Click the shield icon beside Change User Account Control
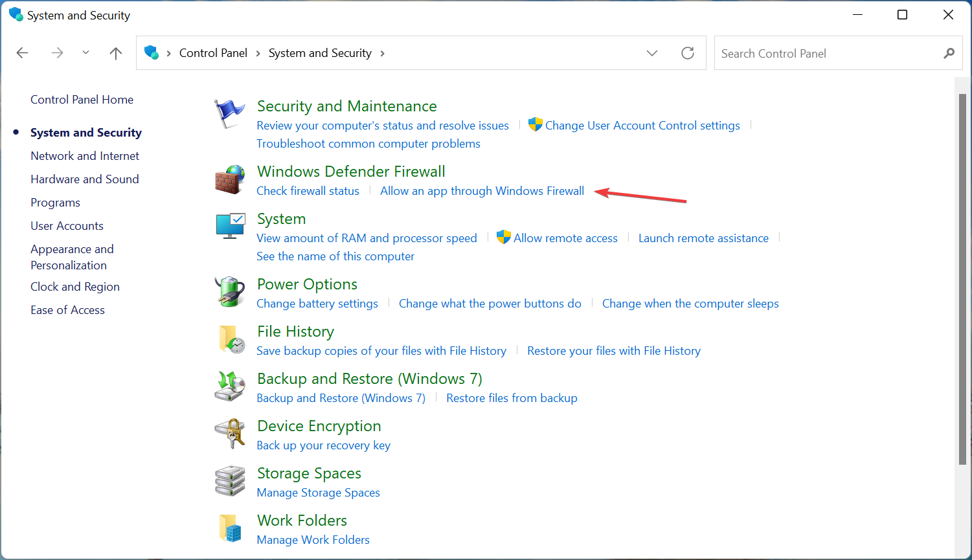This screenshot has height=560, width=972. click(535, 125)
